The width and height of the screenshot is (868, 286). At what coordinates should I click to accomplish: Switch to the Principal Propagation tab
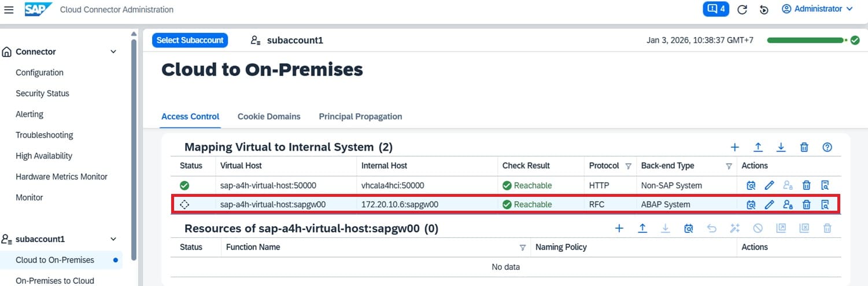[x=360, y=116]
